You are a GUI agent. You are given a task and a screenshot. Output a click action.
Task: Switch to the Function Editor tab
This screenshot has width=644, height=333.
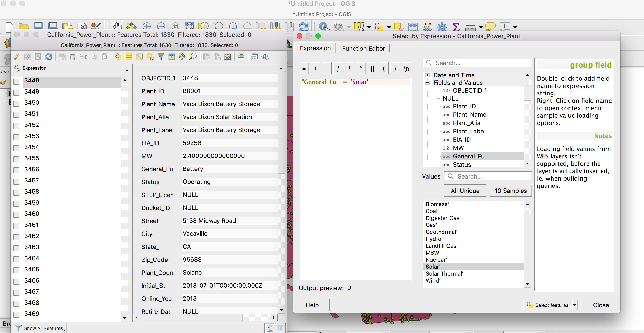tap(363, 48)
